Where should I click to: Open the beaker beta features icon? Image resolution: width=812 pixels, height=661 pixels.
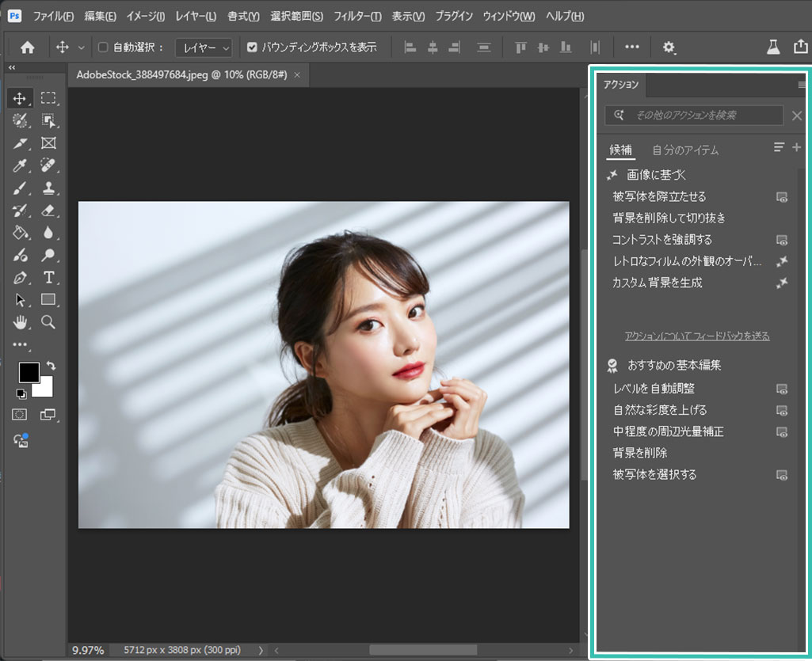tap(773, 47)
